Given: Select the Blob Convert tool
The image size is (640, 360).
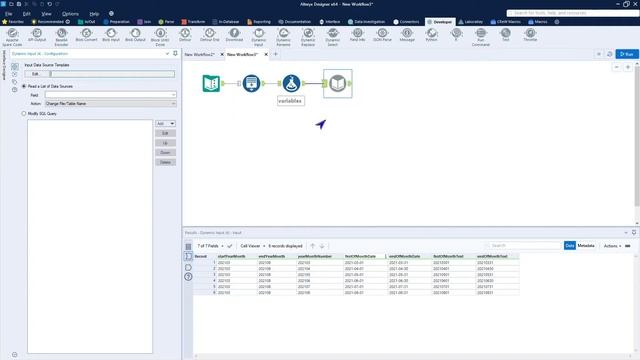Looking at the screenshot, I should (86, 35).
